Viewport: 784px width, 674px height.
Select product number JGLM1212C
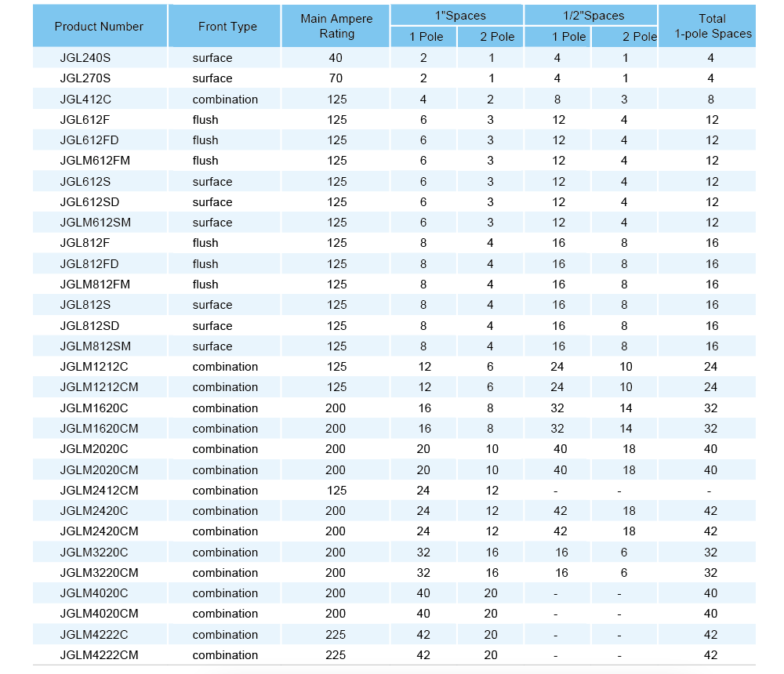coord(94,367)
